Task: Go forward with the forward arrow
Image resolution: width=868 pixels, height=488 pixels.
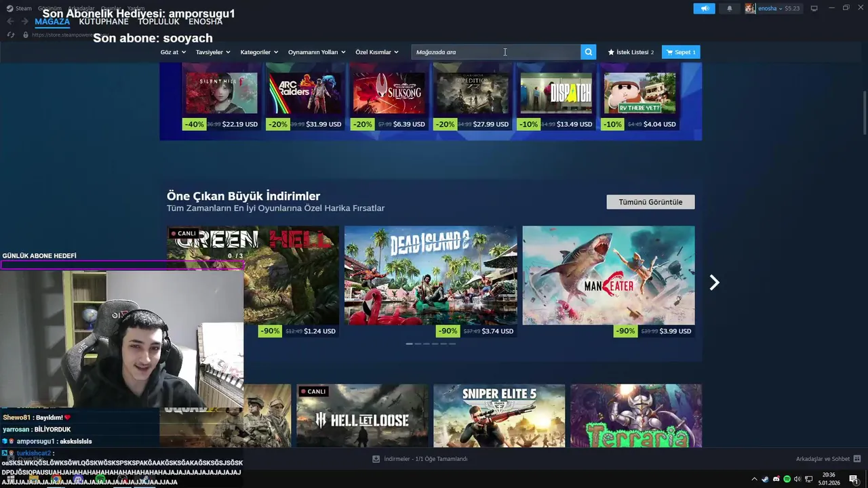Action: click(x=24, y=21)
